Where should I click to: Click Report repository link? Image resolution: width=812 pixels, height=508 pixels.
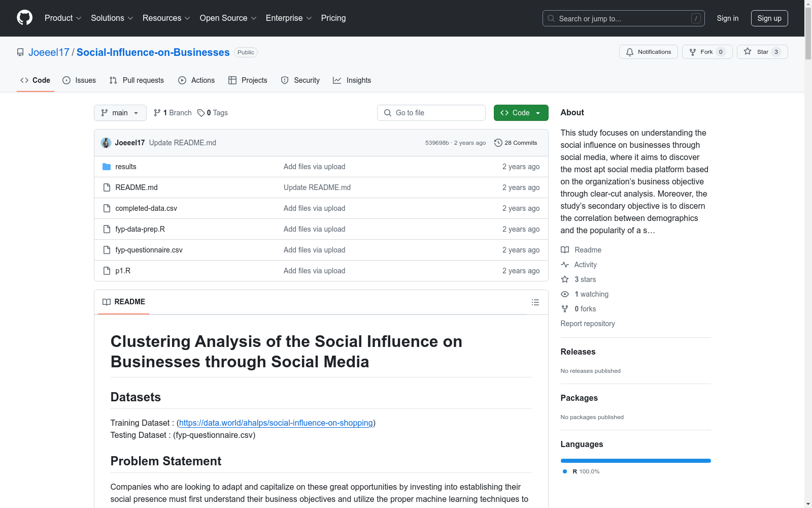point(588,324)
